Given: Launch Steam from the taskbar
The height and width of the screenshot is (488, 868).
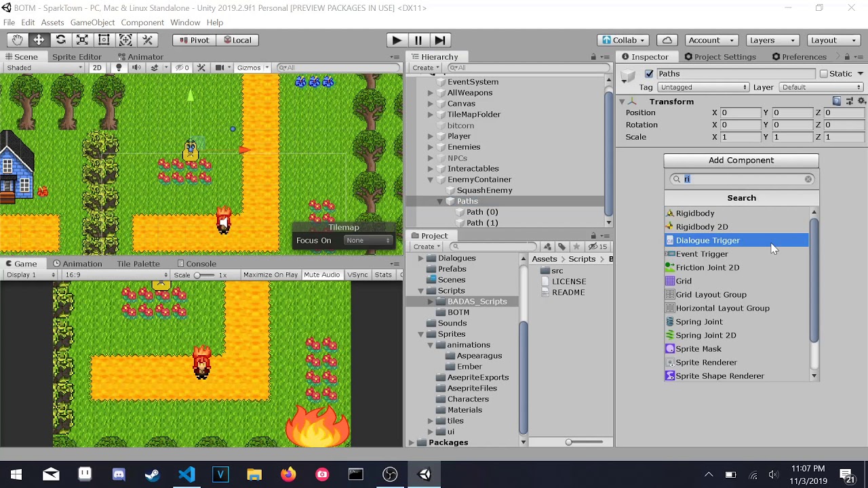Looking at the screenshot, I should [153, 474].
